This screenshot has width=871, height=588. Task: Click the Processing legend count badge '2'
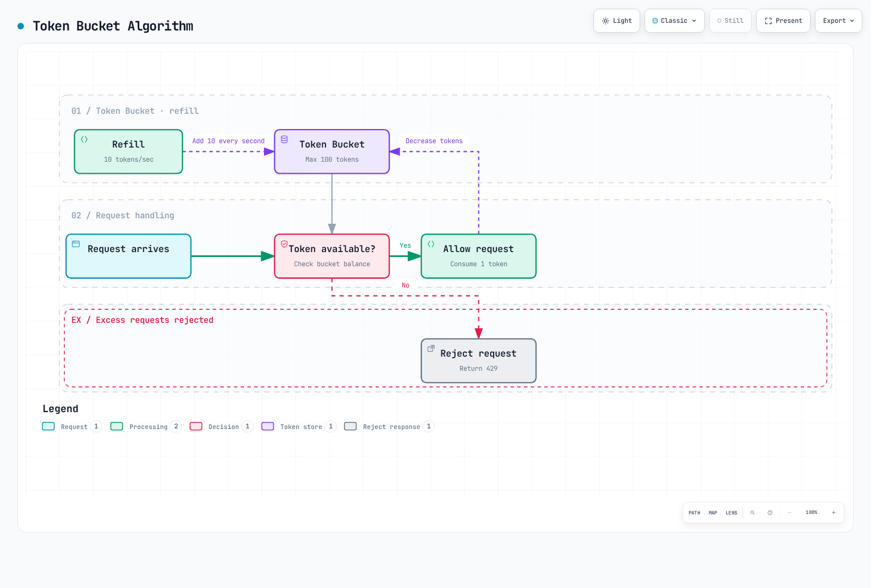(176, 426)
